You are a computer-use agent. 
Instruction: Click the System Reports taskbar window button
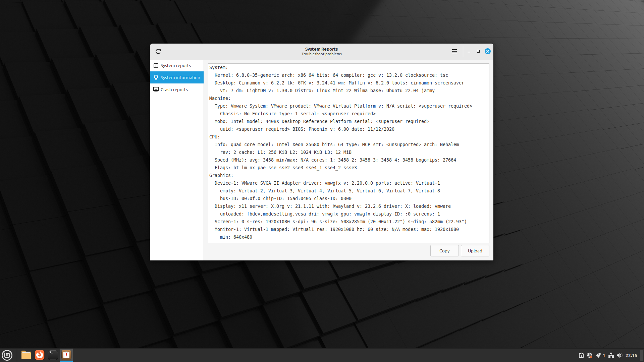[x=66, y=355]
